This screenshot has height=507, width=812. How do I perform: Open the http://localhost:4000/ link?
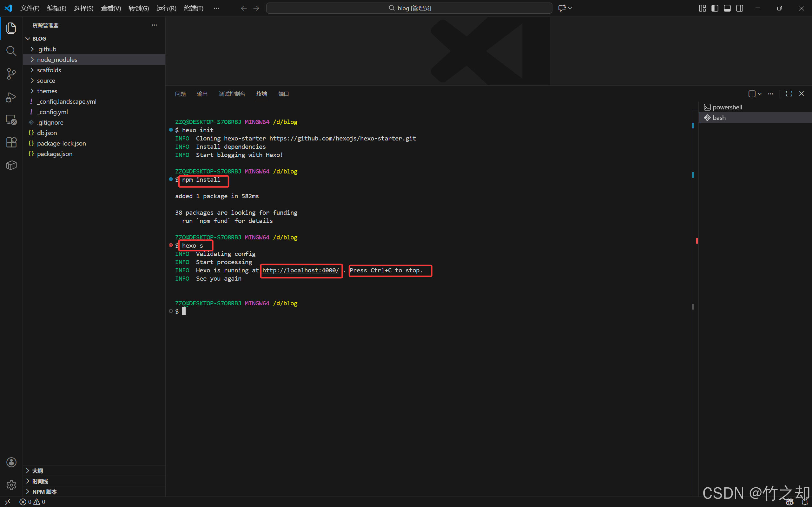[x=300, y=270]
